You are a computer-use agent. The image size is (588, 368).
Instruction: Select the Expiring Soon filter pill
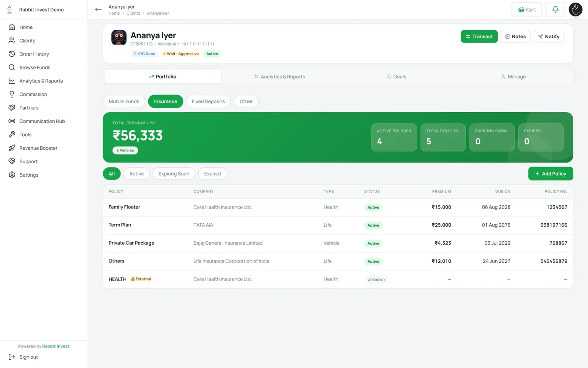174,174
